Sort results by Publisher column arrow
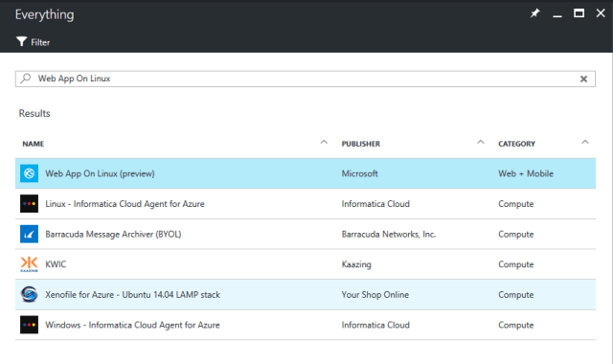The height and width of the screenshot is (364, 613). [481, 143]
